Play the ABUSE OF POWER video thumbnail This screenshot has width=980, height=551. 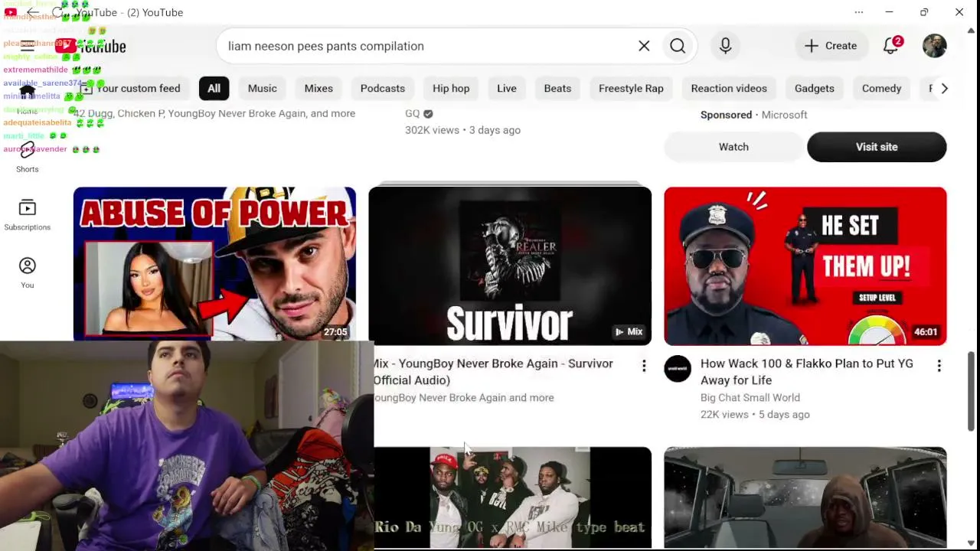tap(214, 263)
